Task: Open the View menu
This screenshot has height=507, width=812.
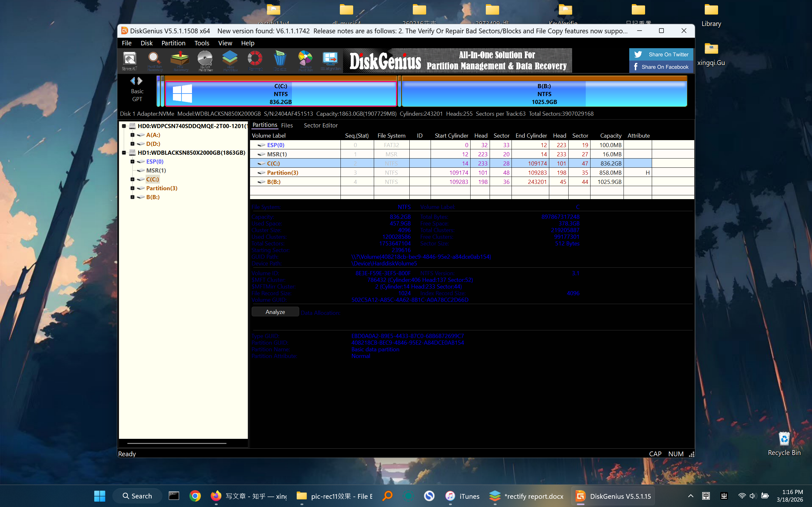Action: [225, 43]
